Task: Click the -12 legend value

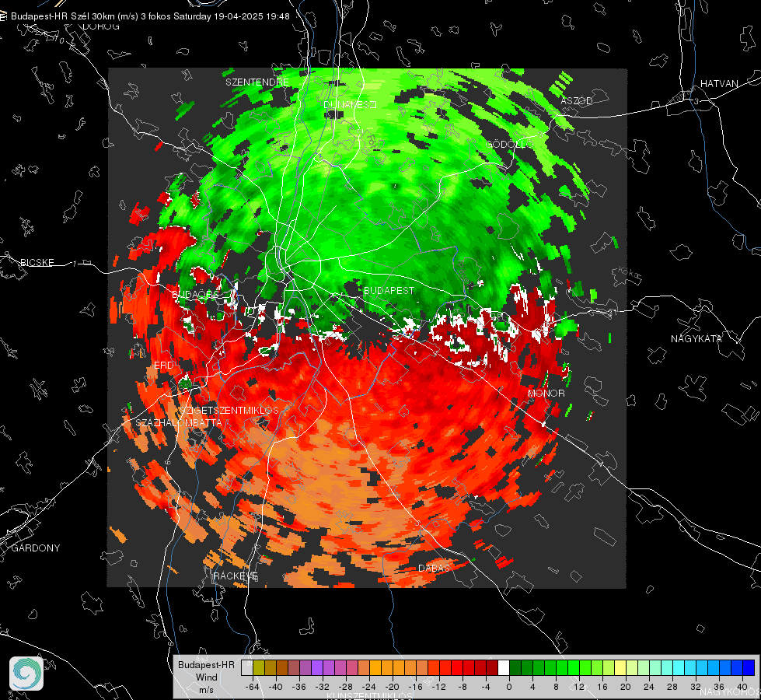Action: pyautogui.click(x=439, y=687)
